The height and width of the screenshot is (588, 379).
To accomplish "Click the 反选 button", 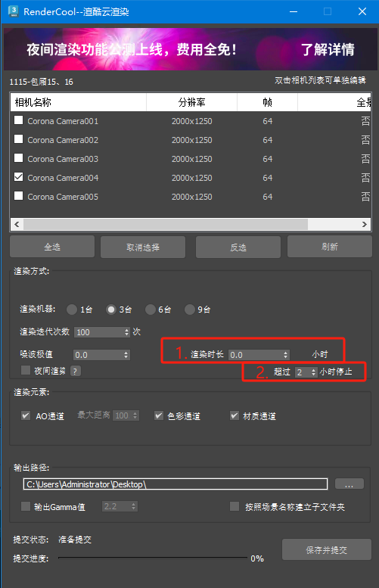I will pyautogui.click(x=238, y=247).
